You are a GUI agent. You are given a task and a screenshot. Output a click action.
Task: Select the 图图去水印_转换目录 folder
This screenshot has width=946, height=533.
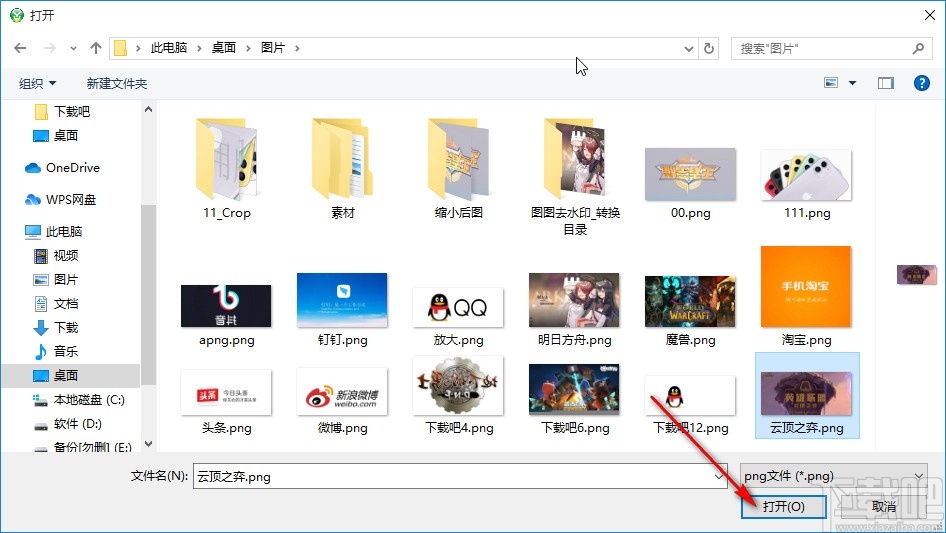click(575, 177)
